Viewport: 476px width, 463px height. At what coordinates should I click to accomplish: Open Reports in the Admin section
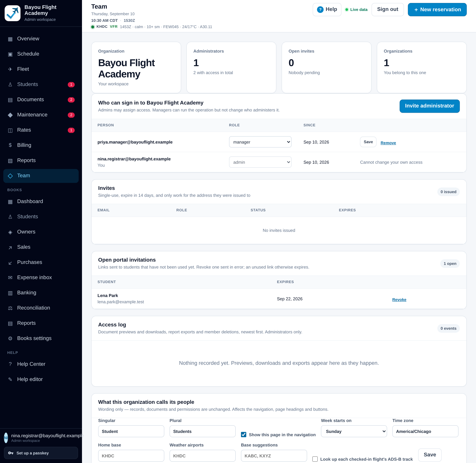(41, 161)
